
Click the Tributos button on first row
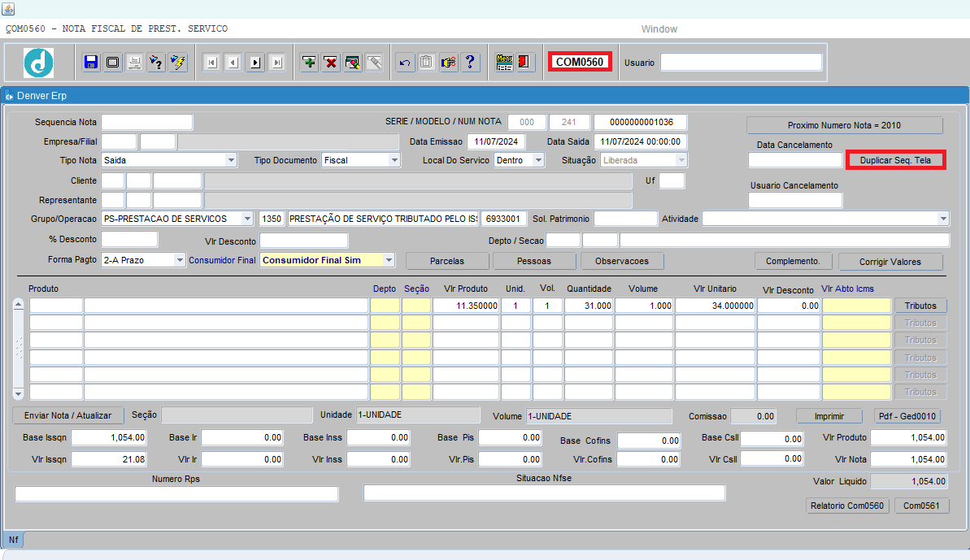(x=920, y=306)
